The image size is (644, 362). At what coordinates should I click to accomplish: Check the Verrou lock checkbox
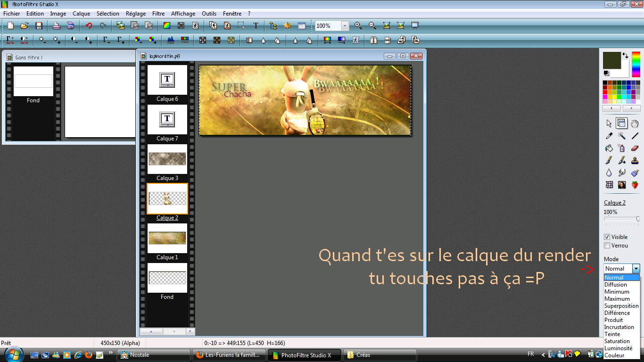pos(607,245)
